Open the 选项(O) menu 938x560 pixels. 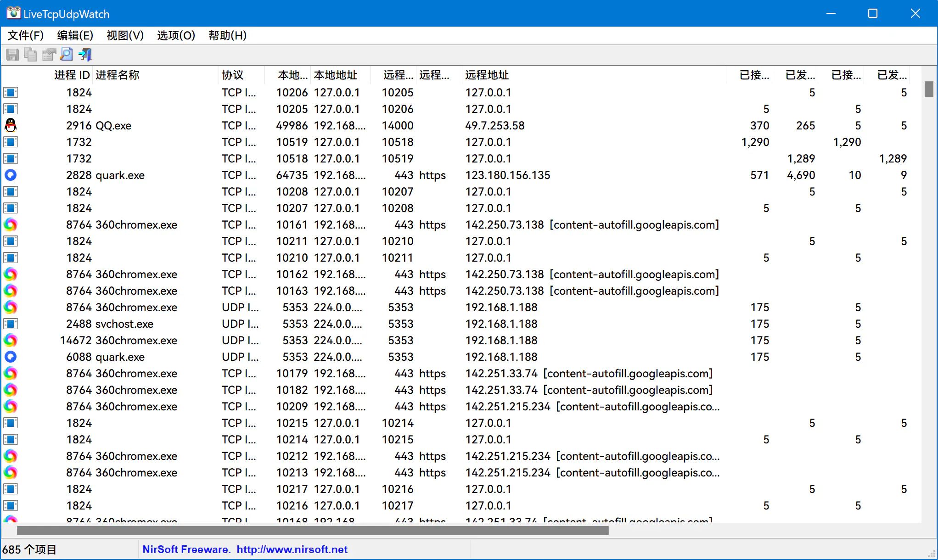coord(176,35)
